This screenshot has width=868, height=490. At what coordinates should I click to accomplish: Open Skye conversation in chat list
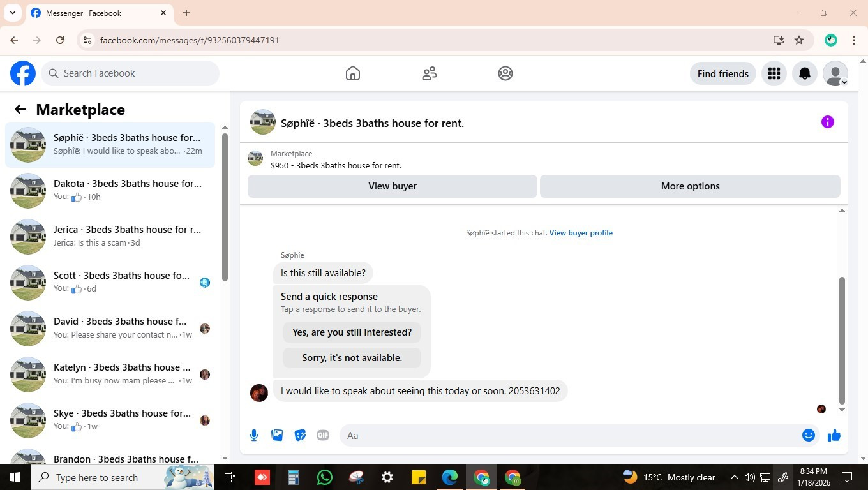coord(110,420)
